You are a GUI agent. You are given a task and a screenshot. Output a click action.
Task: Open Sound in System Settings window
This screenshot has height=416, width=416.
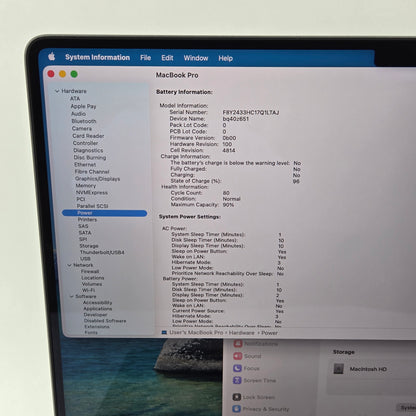247,356
